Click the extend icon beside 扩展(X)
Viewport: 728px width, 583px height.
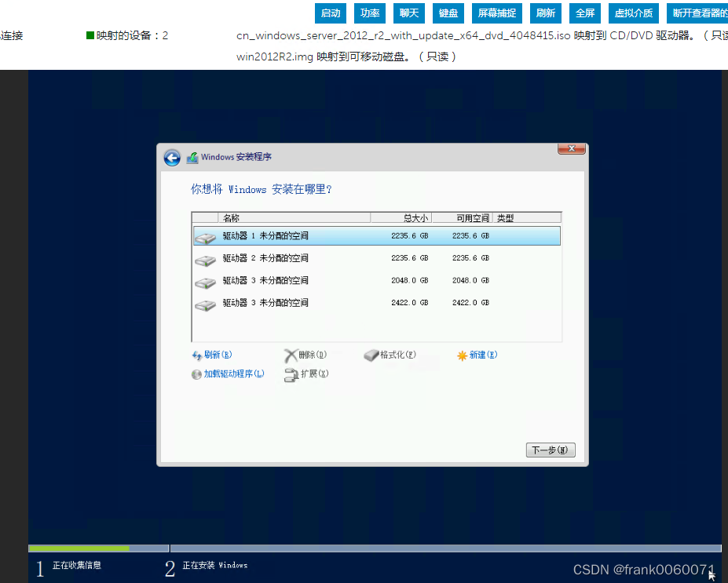(291, 375)
